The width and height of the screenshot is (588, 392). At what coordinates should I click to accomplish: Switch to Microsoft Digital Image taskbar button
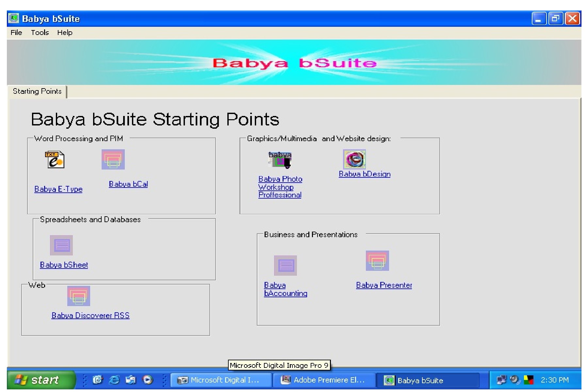tap(221, 380)
